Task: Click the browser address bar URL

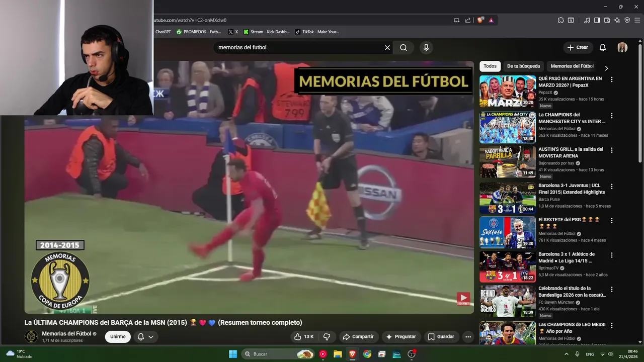Action: point(189,20)
